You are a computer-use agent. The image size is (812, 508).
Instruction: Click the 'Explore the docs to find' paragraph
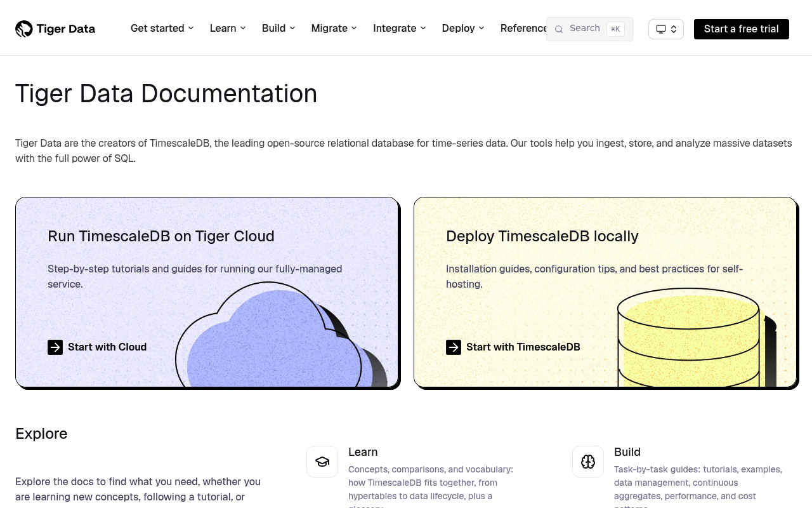pos(138,490)
